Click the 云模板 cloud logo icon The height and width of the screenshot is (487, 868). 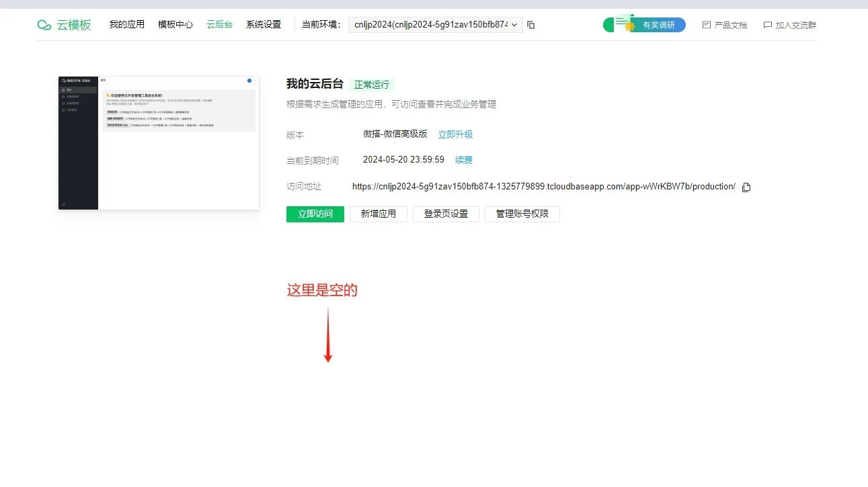[44, 25]
